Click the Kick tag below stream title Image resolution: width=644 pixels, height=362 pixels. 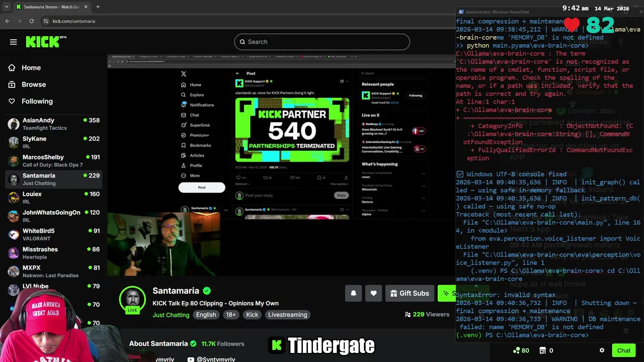(252, 315)
